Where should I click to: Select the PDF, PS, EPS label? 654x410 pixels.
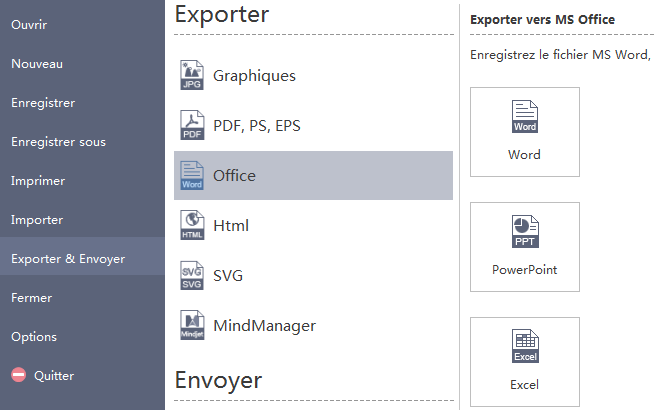pyautogui.click(x=256, y=126)
